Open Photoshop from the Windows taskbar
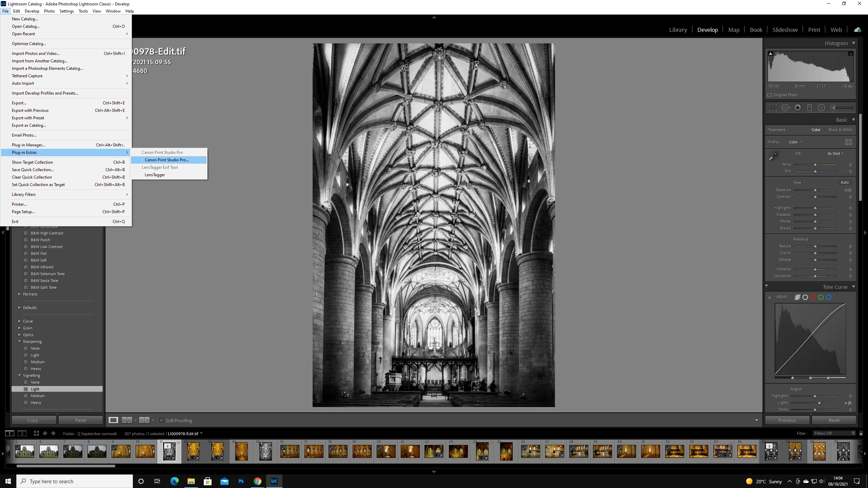The image size is (868, 488). coord(241,481)
